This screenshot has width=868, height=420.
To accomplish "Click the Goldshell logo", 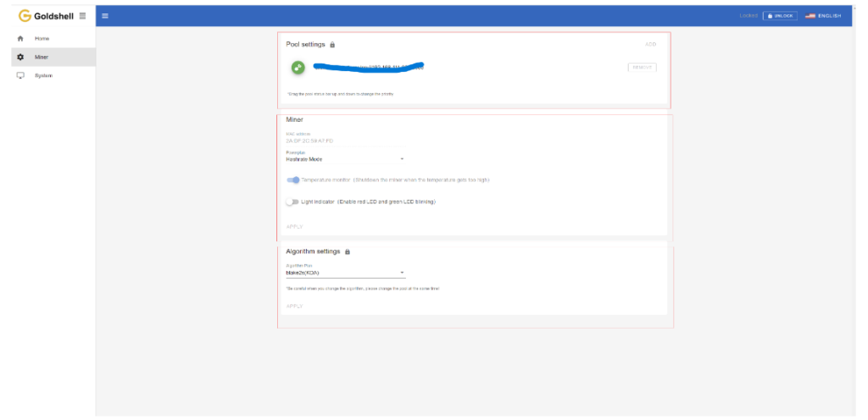I will (46, 16).
